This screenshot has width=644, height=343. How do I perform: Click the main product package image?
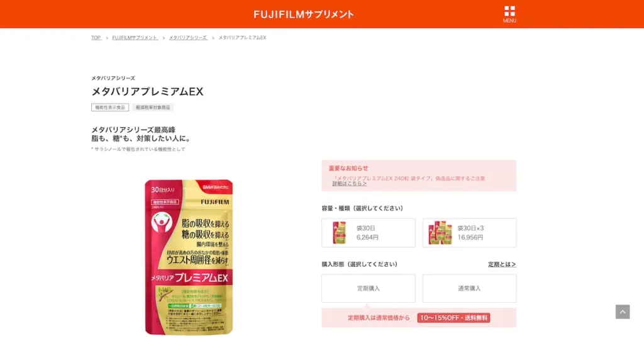pyautogui.click(x=189, y=257)
